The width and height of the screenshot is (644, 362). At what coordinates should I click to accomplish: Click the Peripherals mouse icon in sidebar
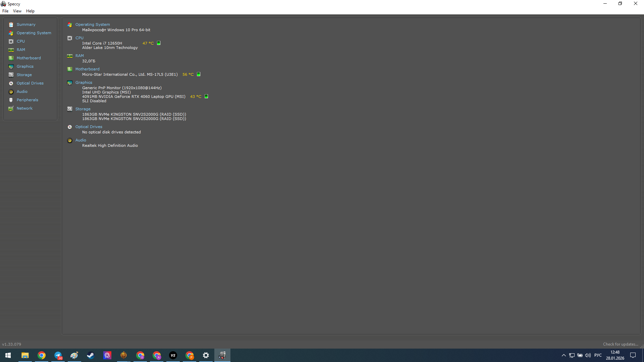11,100
